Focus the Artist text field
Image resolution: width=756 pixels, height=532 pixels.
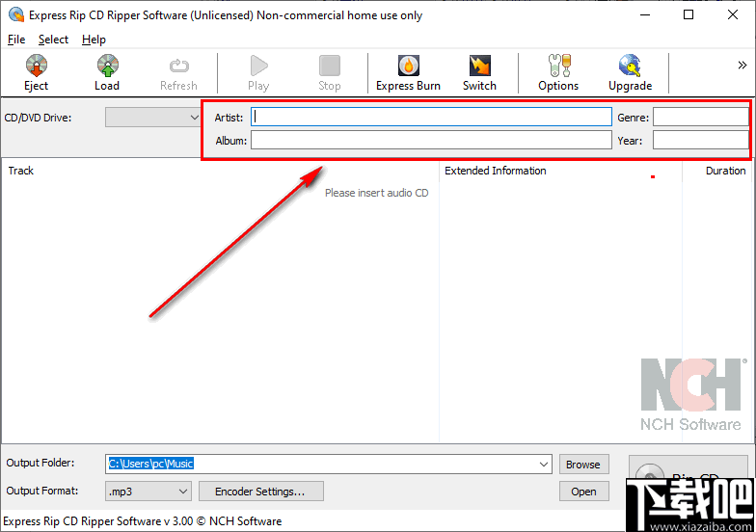pyautogui.click(x=431, y=118)
